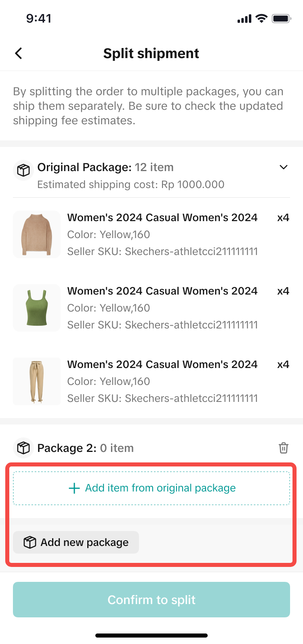Open the khaki pants product thumbnail
Viewport: 303px width, 644px height.
pyautogui.click(x=37, y=381)
